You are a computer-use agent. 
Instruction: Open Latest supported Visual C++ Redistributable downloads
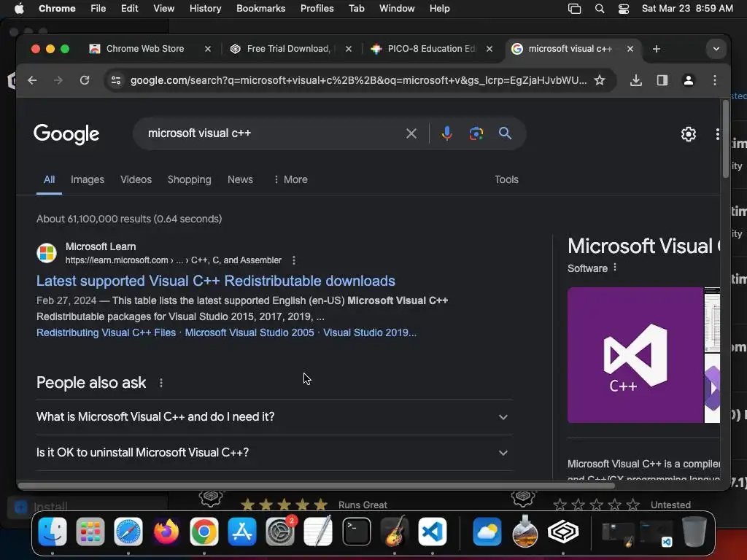tap(216, 281)
